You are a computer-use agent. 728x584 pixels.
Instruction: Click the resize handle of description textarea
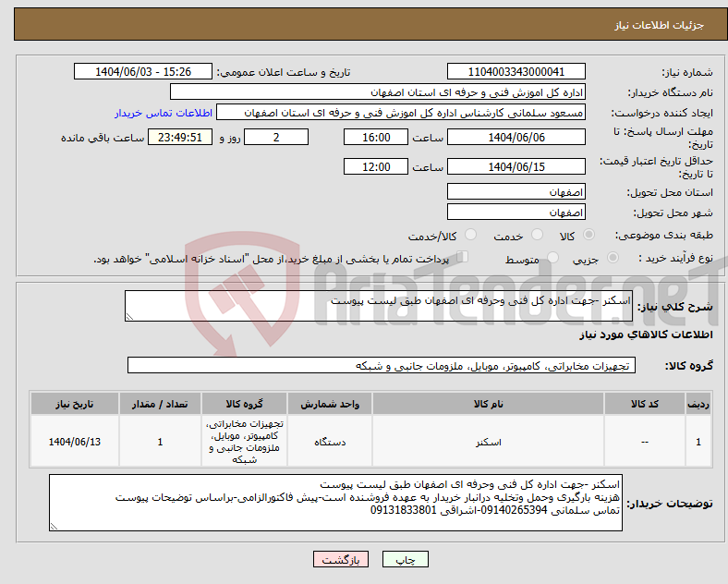tap(129, 317)
